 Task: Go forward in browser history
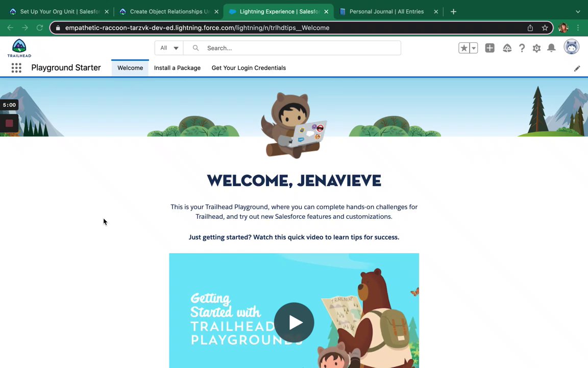coord(24,28)
